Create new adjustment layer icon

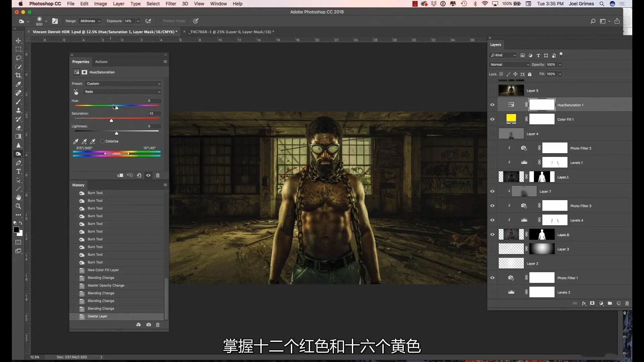(x=601, y=303)
